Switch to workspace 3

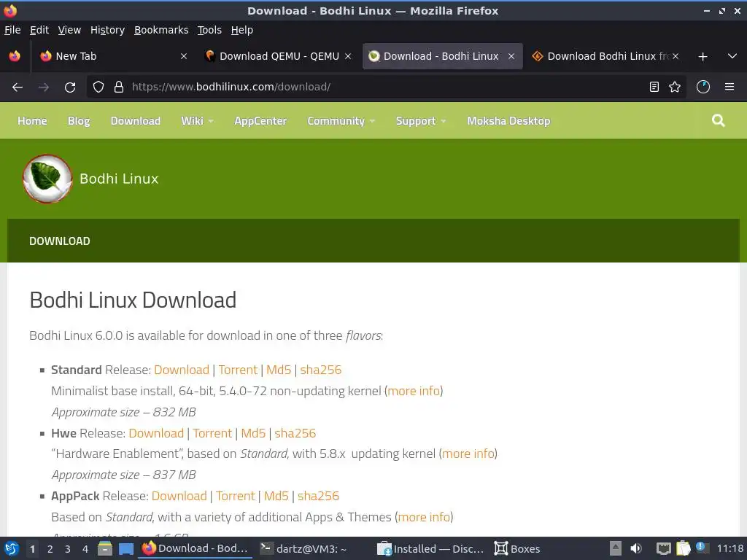pyautogui.click(x=68, y=549)
